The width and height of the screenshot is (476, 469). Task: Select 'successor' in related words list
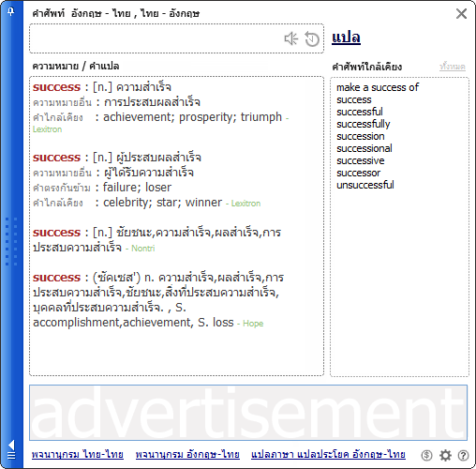coord(358,173)
